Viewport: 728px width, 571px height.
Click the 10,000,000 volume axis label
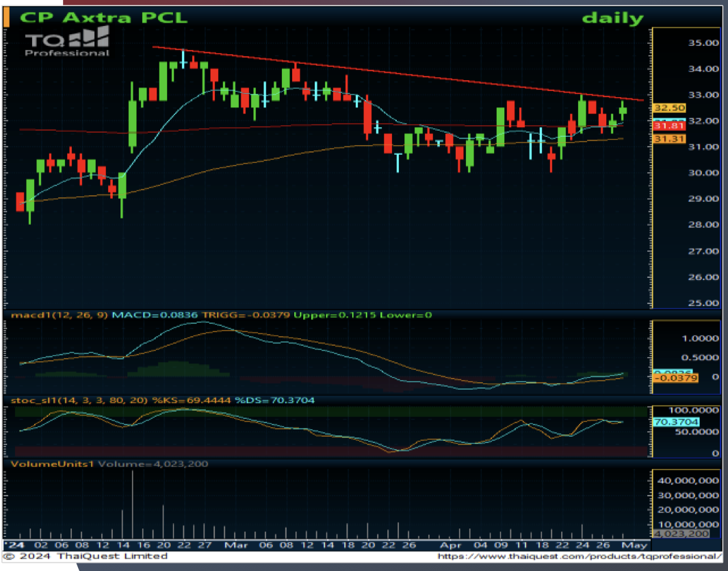click(x=688, y=525)
